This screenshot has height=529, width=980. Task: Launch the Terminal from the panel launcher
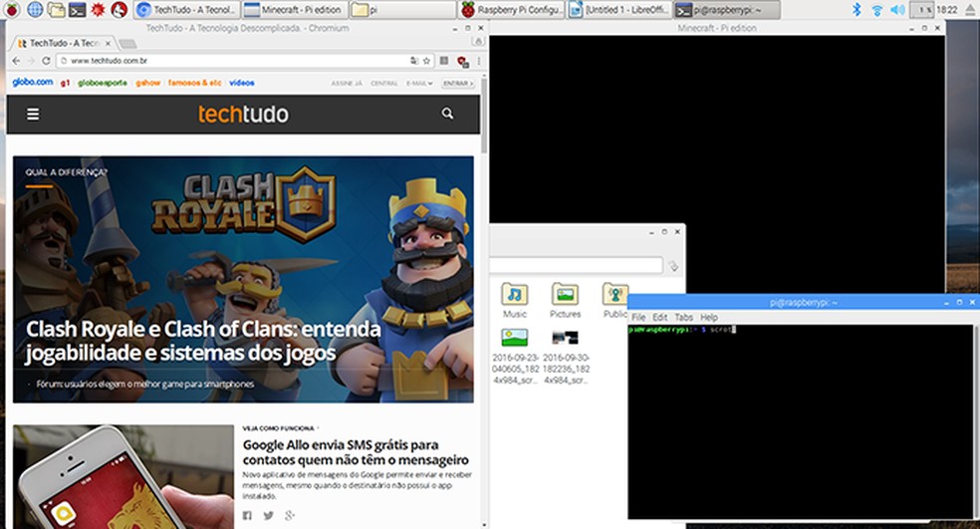coord(77,9)
